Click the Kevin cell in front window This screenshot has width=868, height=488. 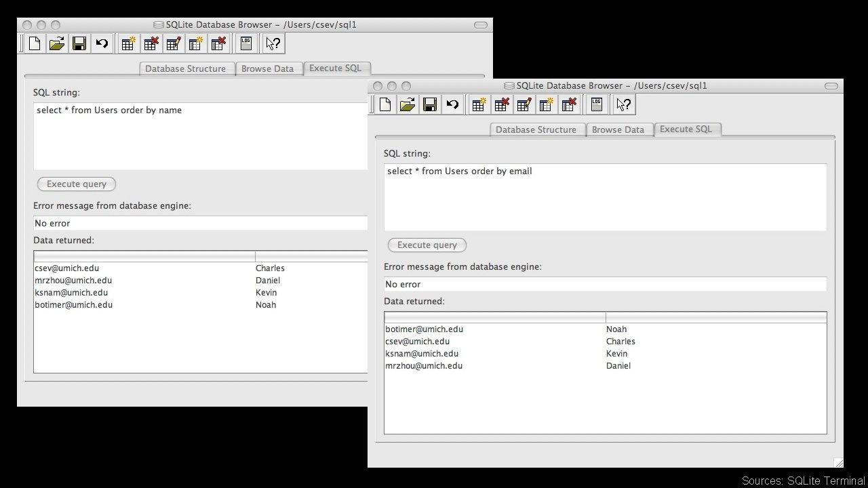click(x=617, y=353)
